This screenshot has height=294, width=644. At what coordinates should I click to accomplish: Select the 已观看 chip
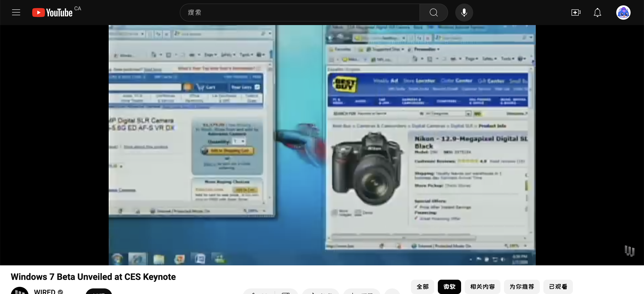click(x=558, y=286)
